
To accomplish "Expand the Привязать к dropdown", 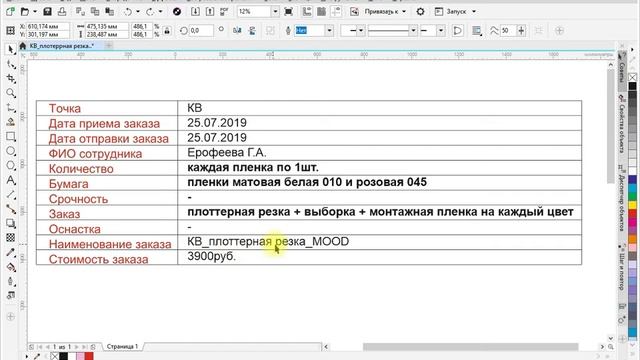I will [404, 11].
